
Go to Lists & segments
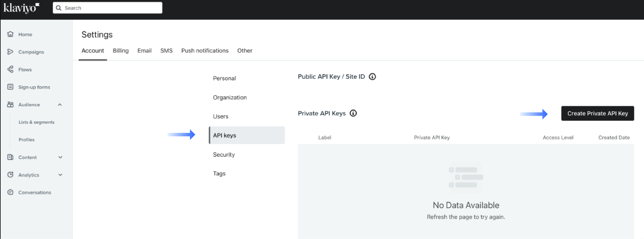tap(36, 122)
